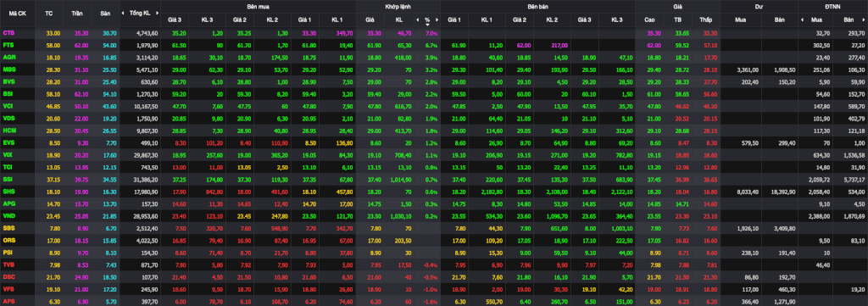This screenshot has width=868, height=306.
Task: Click left arrow before ĐTNN Mua column
Action: [x=803, y=20]
